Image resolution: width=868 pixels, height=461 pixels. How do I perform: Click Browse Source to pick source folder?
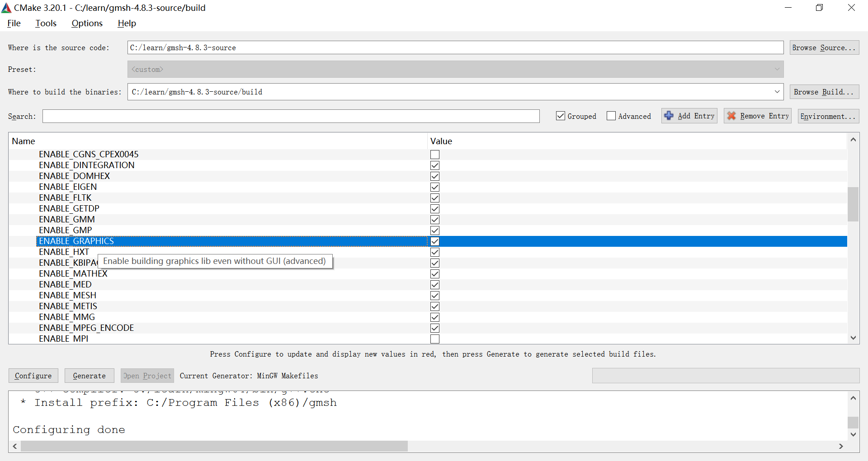point(824,47)
